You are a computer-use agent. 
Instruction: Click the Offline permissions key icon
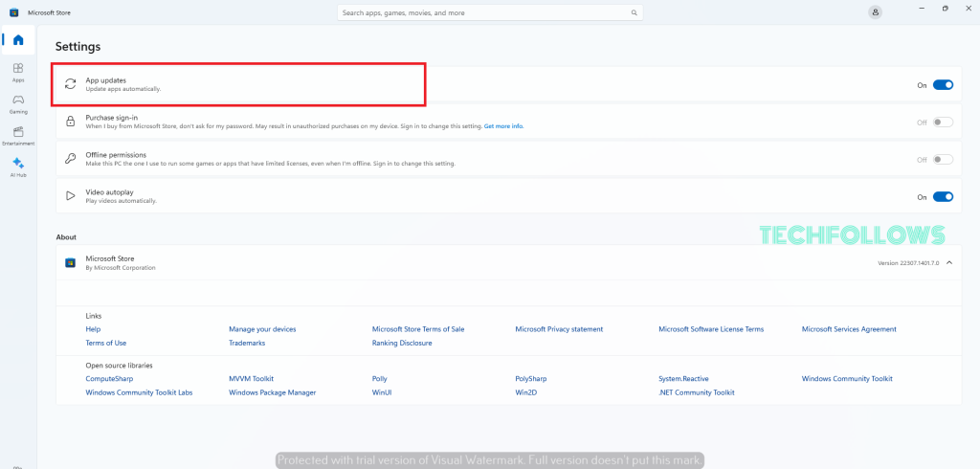click(71, 159)
